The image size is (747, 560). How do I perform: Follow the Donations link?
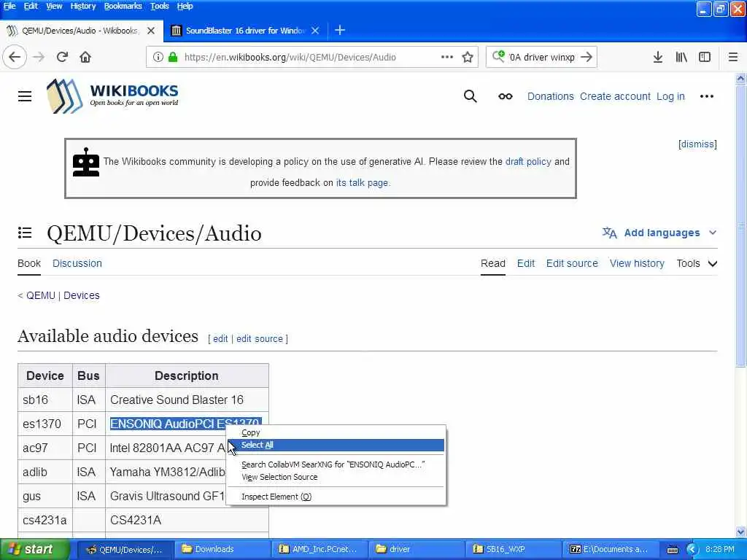(x=550, y=96)
